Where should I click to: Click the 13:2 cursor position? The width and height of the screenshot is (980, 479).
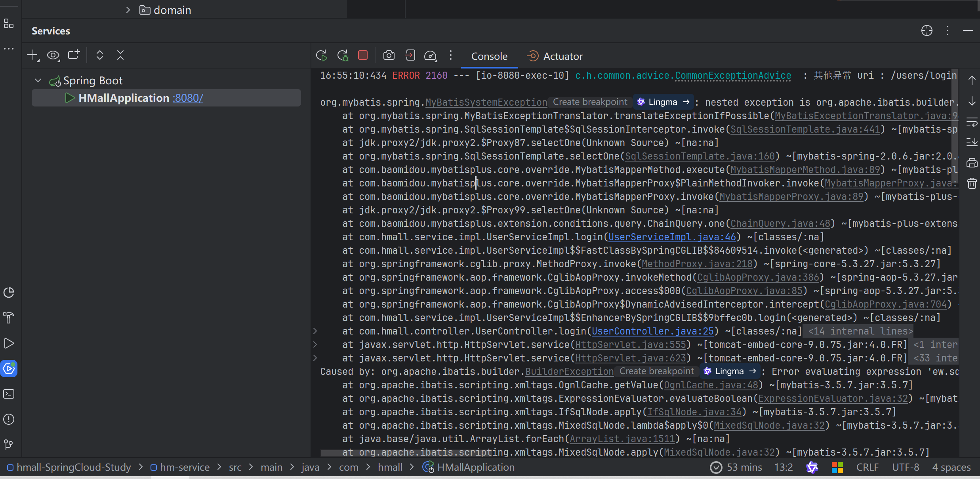(x=784, y=468)
